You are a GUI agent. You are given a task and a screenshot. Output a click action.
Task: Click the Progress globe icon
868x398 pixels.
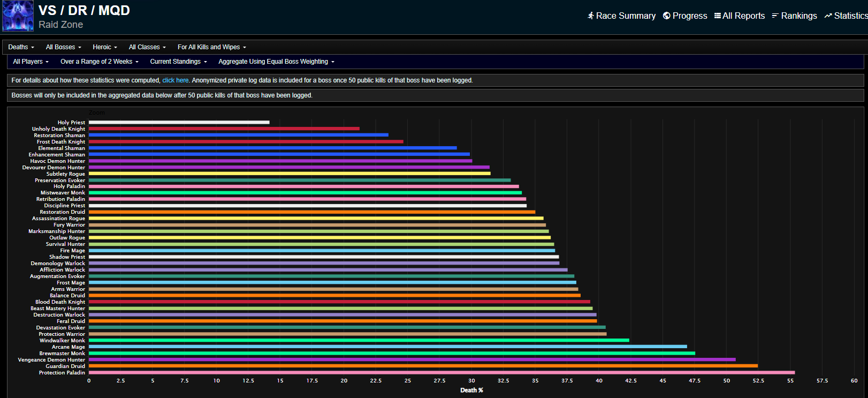[667, 16]
